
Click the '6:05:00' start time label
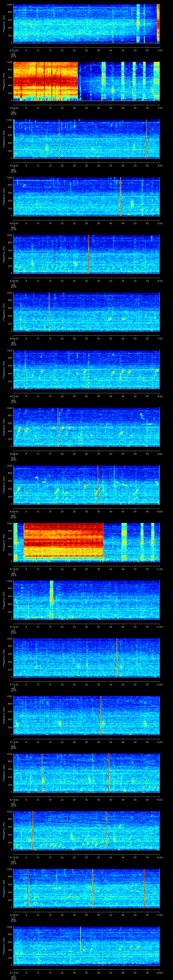(14, 281)
